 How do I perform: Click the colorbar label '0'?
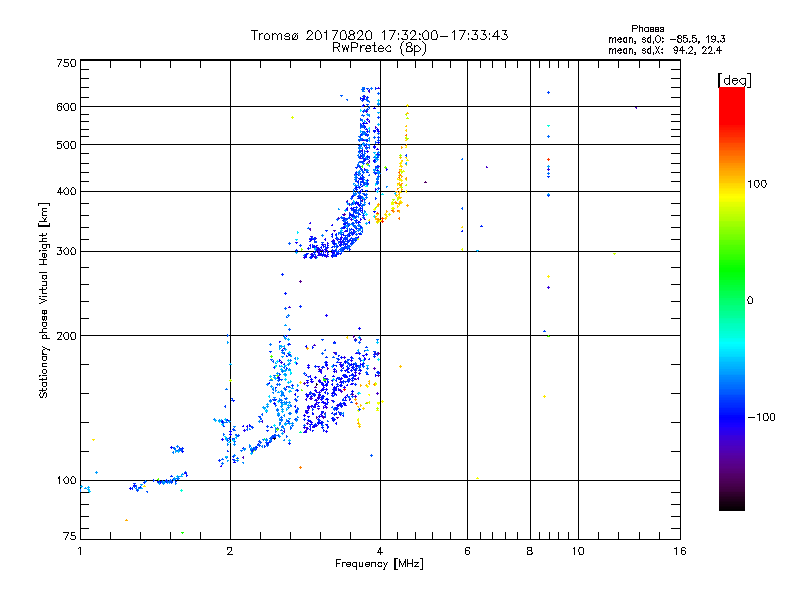tap(749, 300)
